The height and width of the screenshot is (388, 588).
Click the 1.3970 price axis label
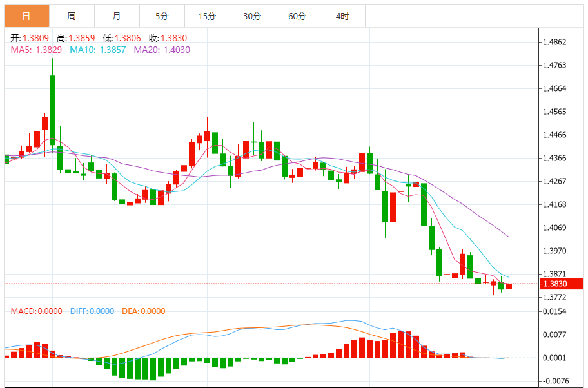coord(554,251)
